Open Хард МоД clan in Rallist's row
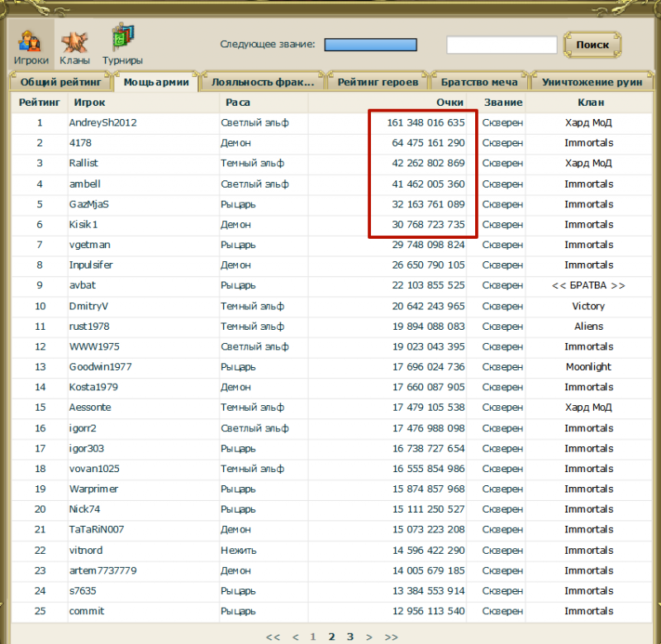The height and width of the screenshot is (644, 661). coord(588,163)
